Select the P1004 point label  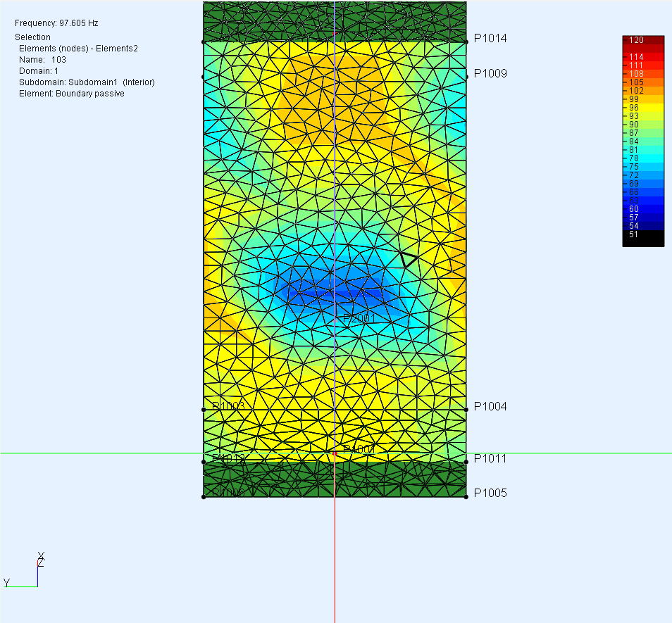(490, 406)
